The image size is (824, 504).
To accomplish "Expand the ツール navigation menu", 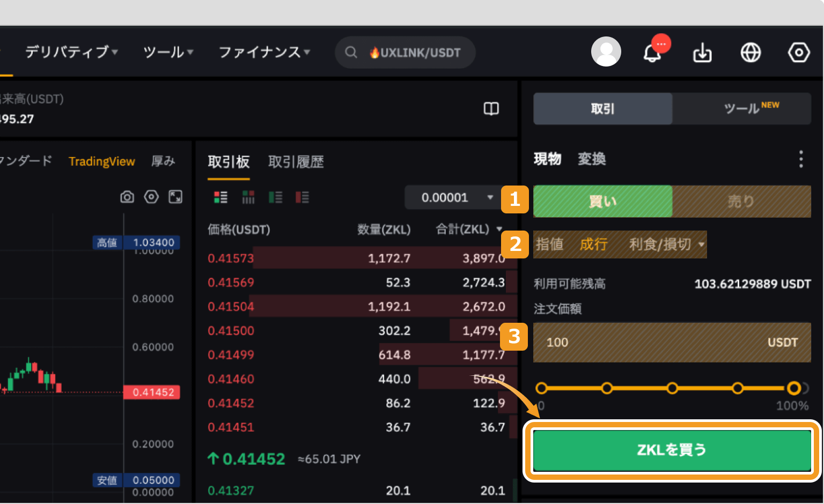I will [x=168, y=52].
